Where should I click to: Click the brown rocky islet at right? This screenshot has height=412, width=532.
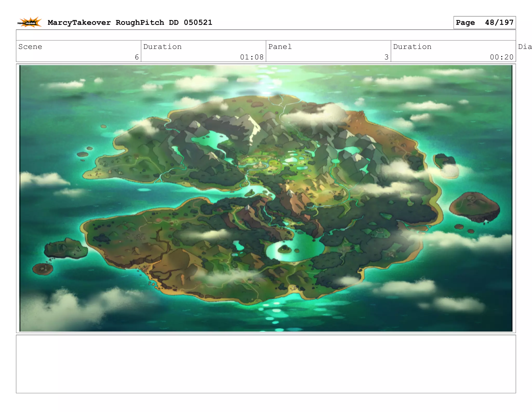(x=474, y=207)
